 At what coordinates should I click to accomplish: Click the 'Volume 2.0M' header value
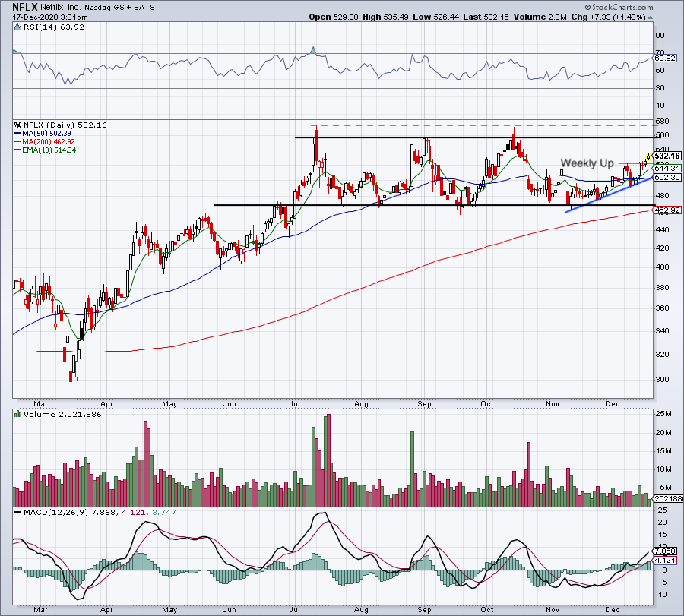(540, 17)
